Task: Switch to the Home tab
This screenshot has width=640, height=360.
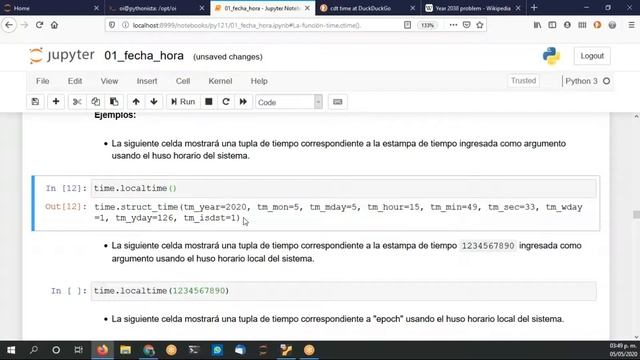Action: coord(51,8)
